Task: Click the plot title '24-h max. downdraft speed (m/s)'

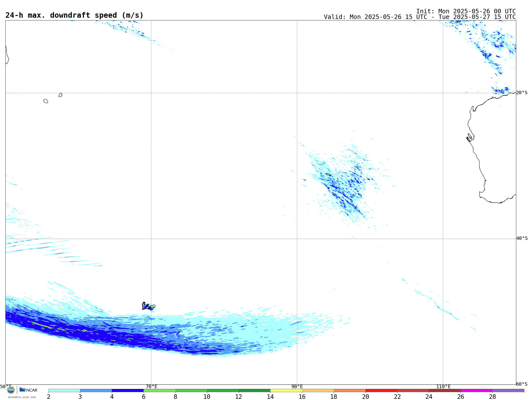Action: pos(74,15)
